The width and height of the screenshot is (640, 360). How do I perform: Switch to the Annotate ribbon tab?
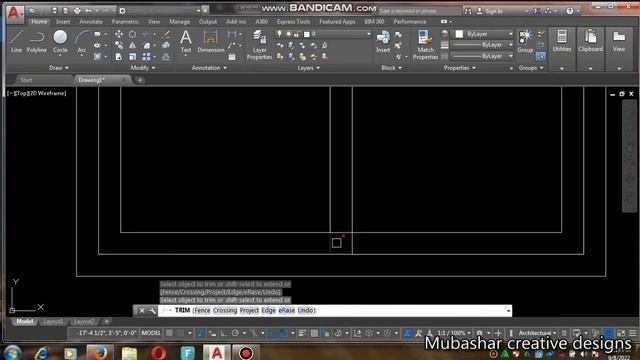coord(91,22)
